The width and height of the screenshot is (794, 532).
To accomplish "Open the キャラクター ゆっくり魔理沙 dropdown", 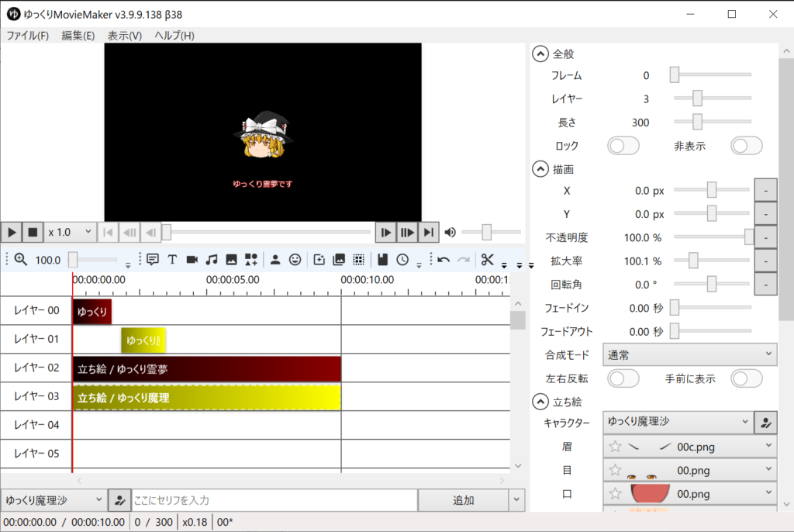I will [x=678, y=422].
